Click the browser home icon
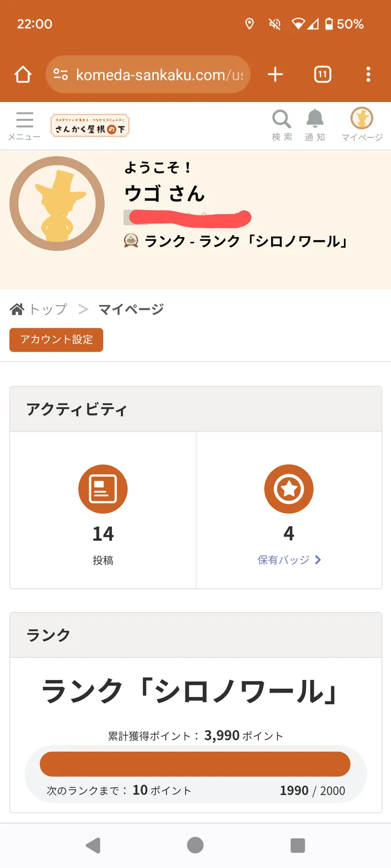Image resolution: width=391 pixels, height=868 pixels. pos(23,74)
